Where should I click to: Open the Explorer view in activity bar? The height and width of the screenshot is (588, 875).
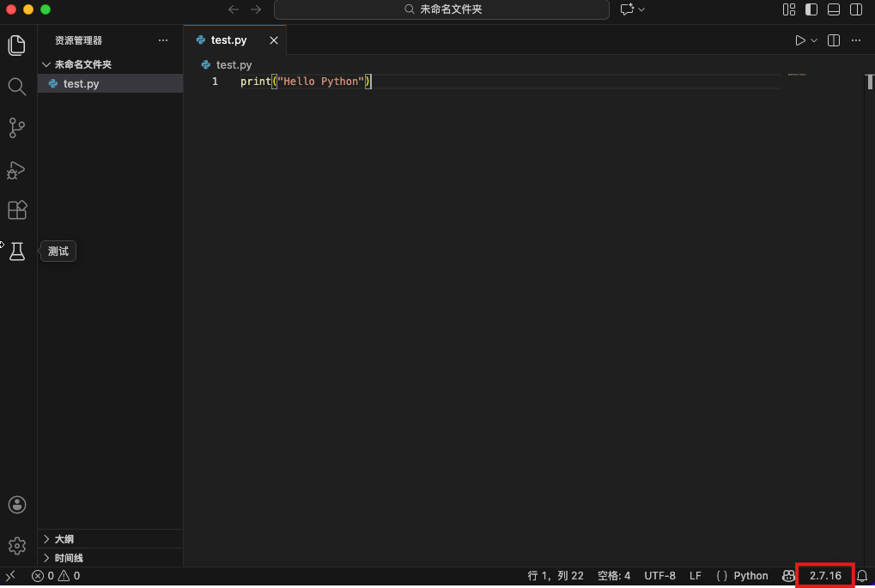[16, 45]
